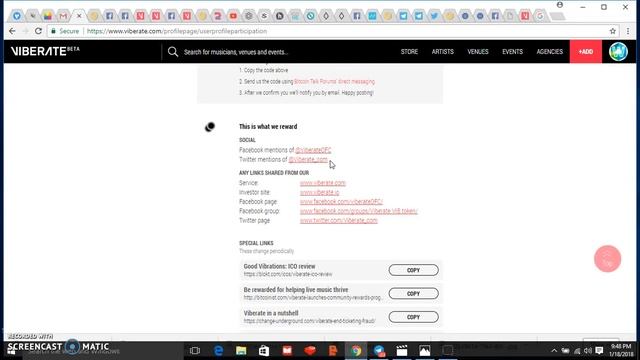Open the AGENCIES menu item
640x360 pixels.
(549, 52)
